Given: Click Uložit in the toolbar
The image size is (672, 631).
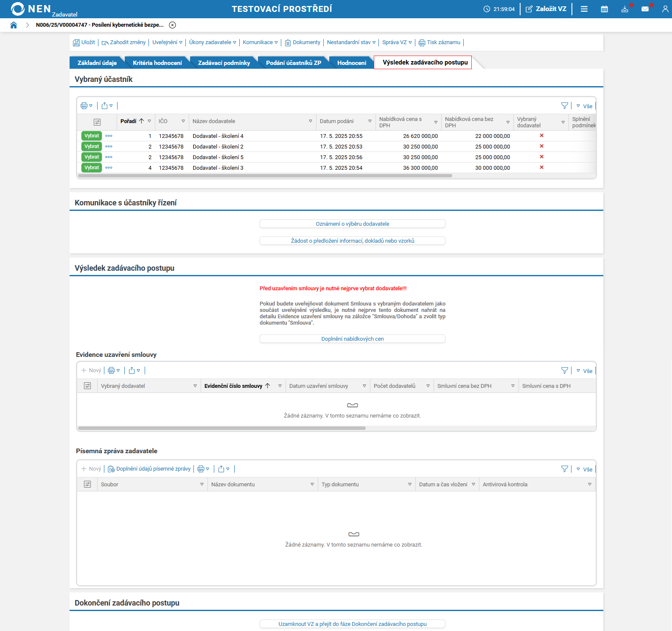Looking at the screenshot, I should pyautogui.click(x=84, y=42).
